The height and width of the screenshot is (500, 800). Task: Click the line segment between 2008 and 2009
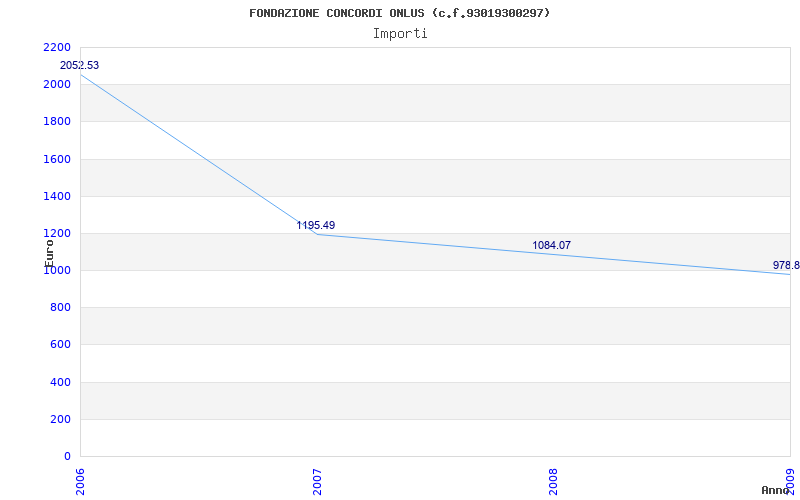pyautogui.click(x=672, y=264)
